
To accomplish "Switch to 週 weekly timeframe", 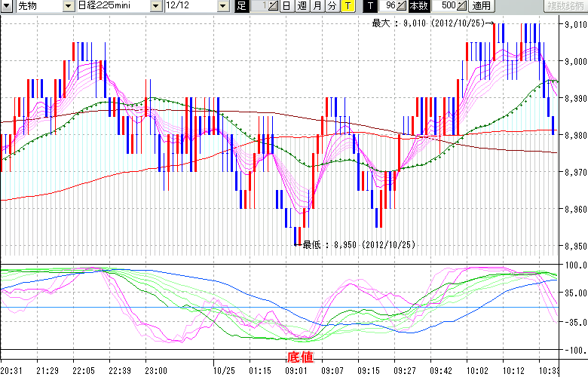I will coord(302,6).
